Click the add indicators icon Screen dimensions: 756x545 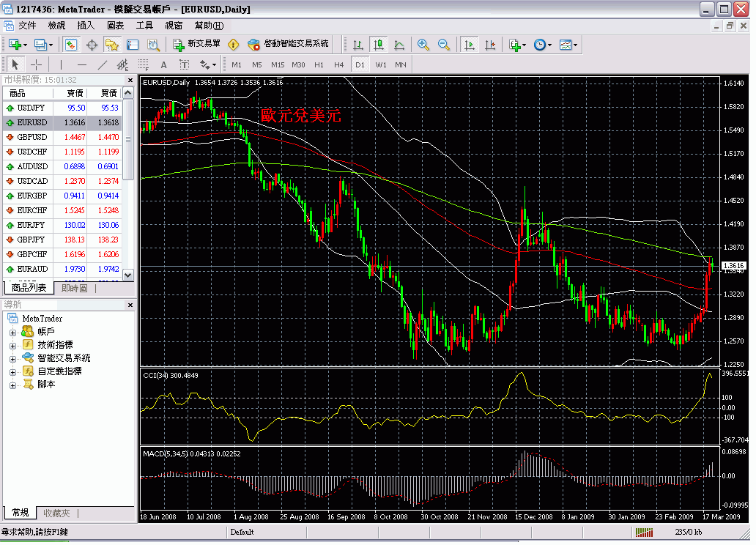(514, 45)
